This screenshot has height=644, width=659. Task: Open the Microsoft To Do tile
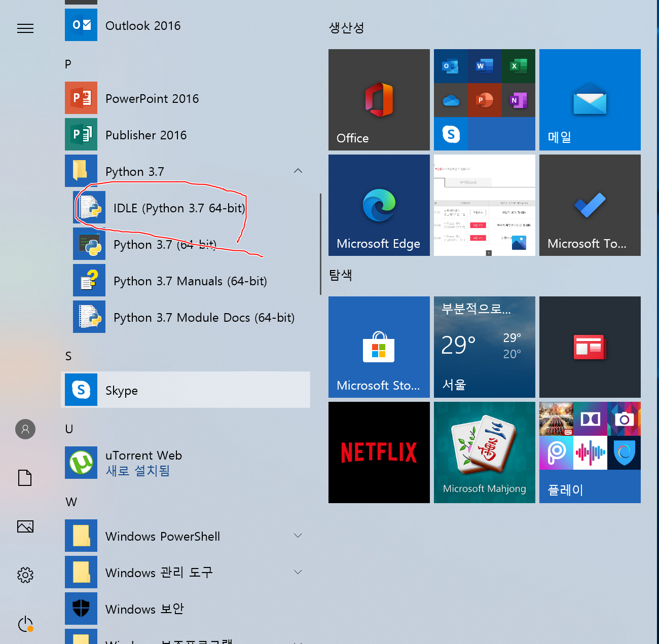(x=590, y=205)
